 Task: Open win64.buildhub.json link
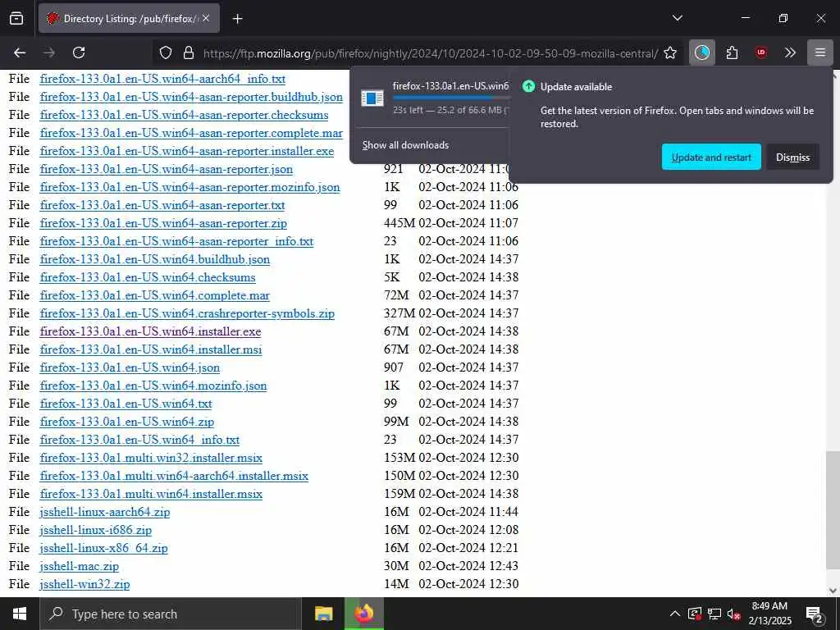tap(155, 259)
